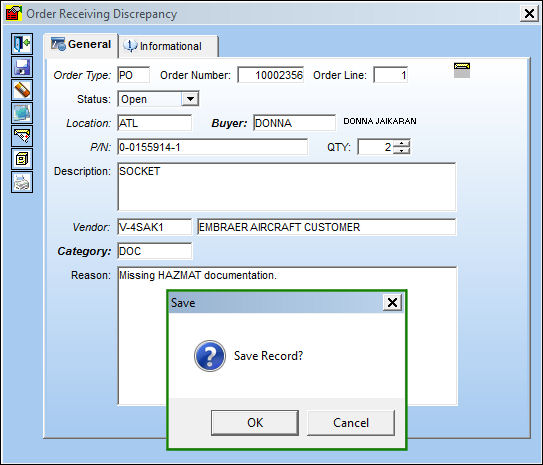Click the floppy disk save icon
Viewport: 543px width, 465px height.
click(x=22, y=67)
